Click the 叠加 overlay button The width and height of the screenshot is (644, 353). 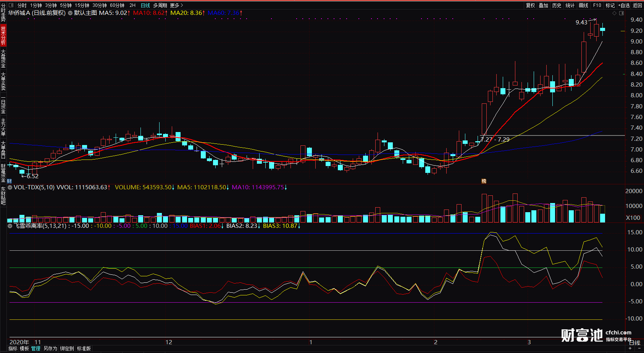click(544, 5)
